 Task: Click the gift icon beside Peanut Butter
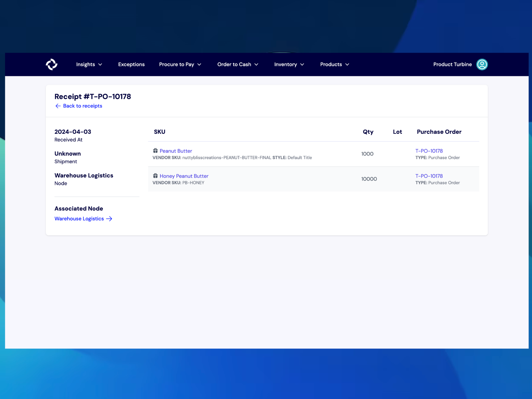(x=155, y=151)
